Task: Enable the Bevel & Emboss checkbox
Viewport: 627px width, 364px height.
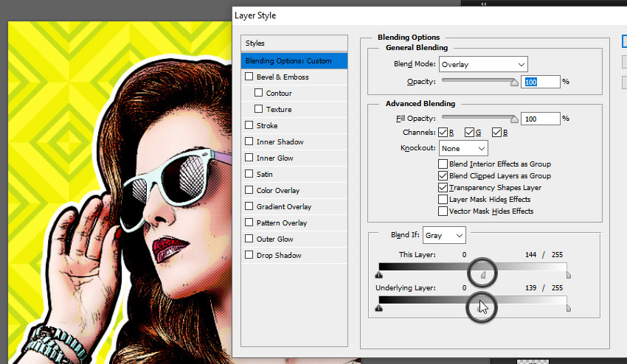Action: pos(249,77)
